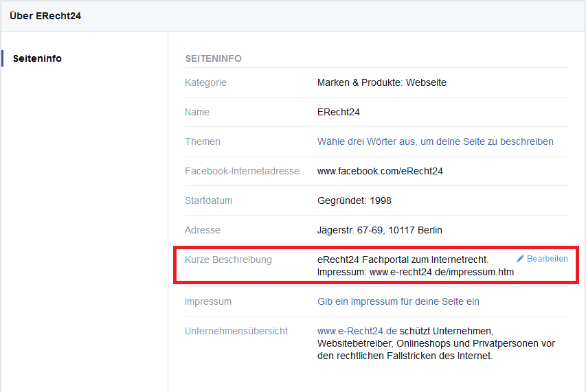The height and width of the screenshot is (392, 586).
Task: Click the Unternehmensübersicht row label
Action: coord(236,331)
